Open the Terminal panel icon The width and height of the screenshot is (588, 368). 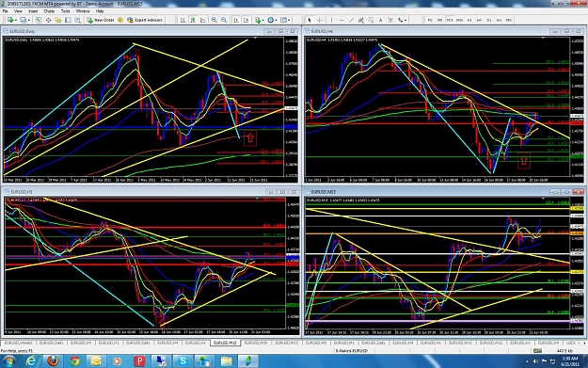pyautogui.click(x=68, y=20)
